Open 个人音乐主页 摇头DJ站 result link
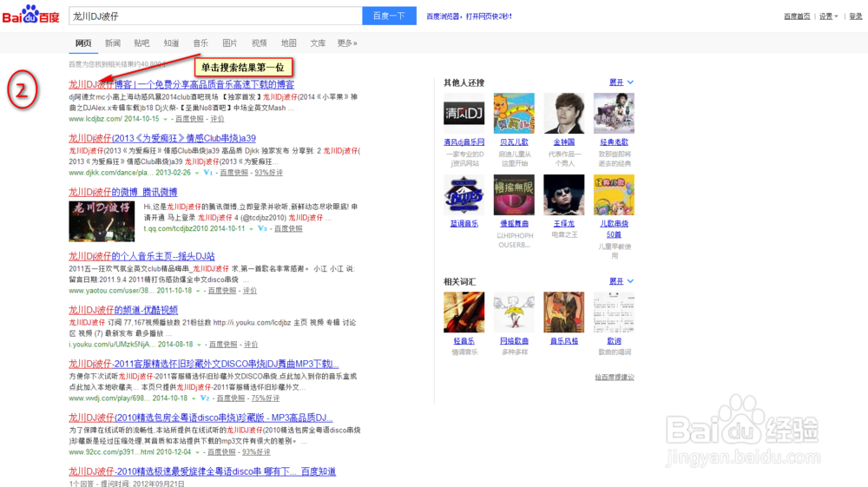The height and width of the screenshot is (487, 868). coord(141,256)
